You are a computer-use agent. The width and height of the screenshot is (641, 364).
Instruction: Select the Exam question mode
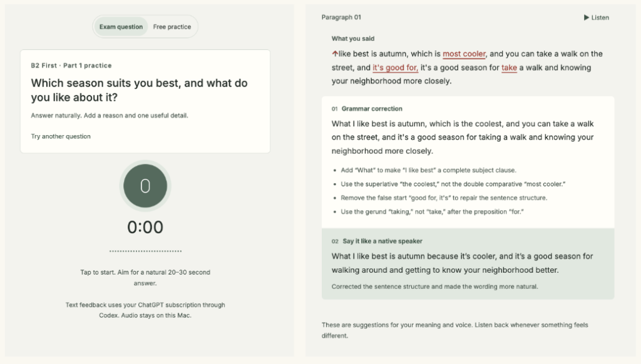click(121, 27)
